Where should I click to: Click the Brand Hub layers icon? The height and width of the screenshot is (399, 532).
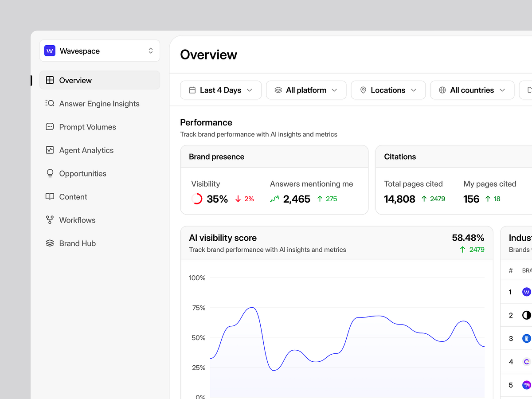pos(50,243)
